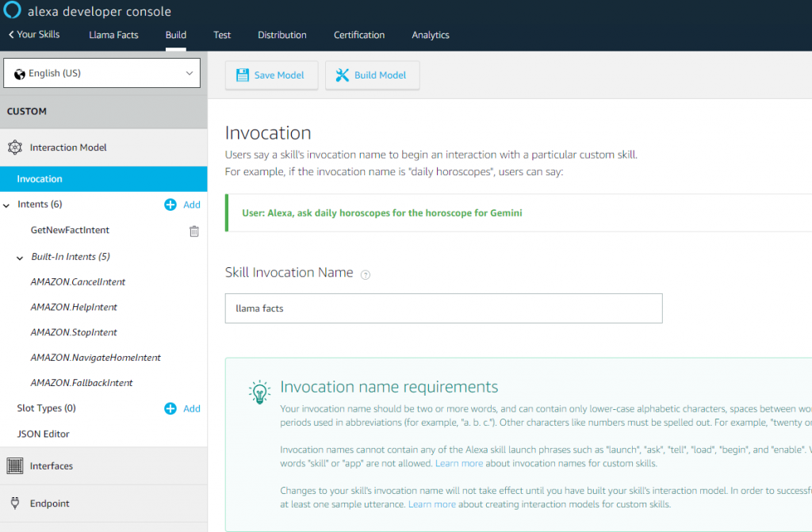This screenshot has width=812, height=532.
Task: Open the Endpoint section
Action: pos(104,503)
